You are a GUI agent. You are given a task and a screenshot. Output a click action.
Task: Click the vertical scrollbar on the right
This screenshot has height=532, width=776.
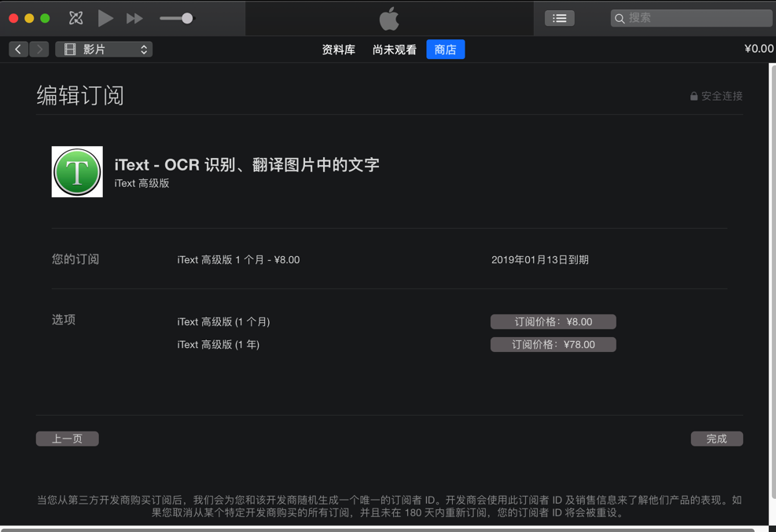(773, 282)
